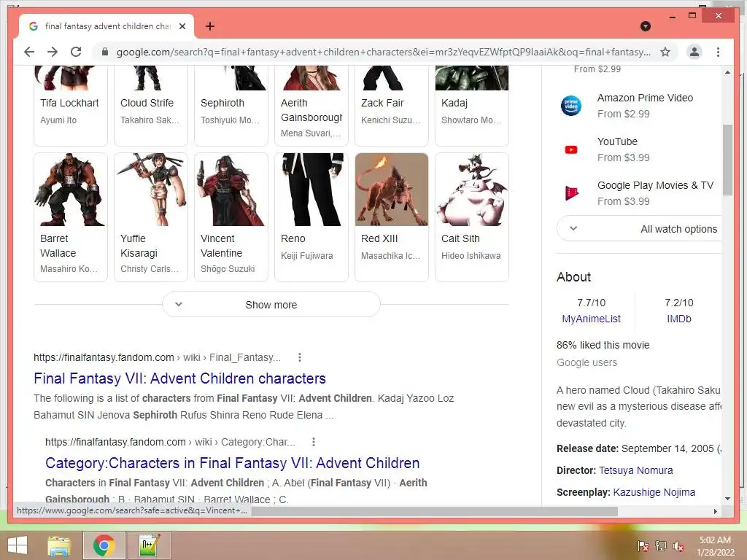Click the first finalfantasy.fandom.com breadcrumb URL
747x560 pixels.
[157, 357]
